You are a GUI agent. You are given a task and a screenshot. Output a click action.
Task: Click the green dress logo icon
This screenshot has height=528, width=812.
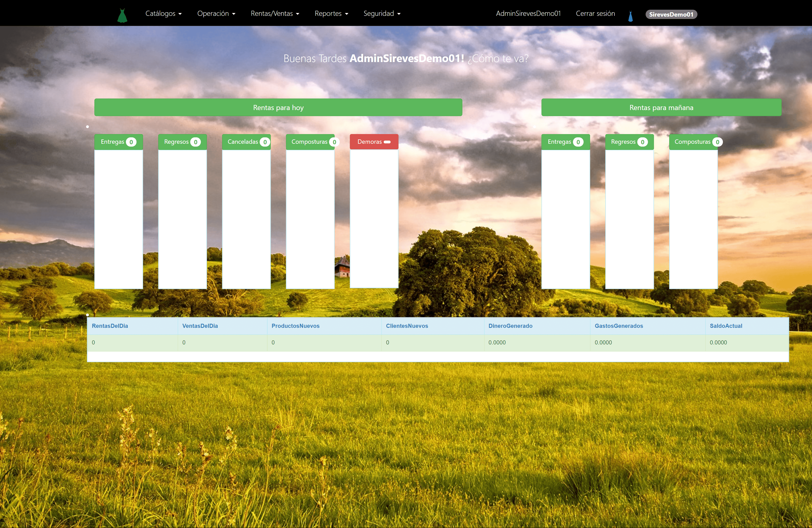[122, 16]
